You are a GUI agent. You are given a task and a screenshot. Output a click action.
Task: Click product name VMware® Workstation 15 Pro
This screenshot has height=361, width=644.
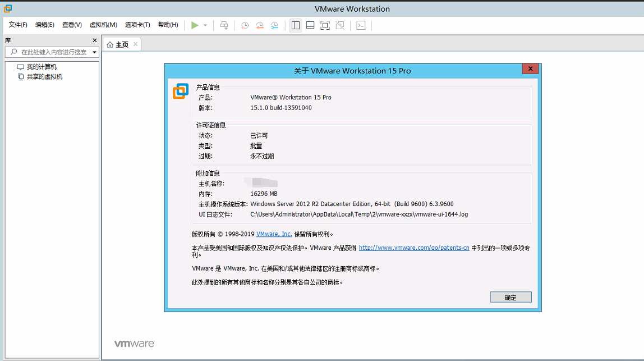(x=291, y=98)
